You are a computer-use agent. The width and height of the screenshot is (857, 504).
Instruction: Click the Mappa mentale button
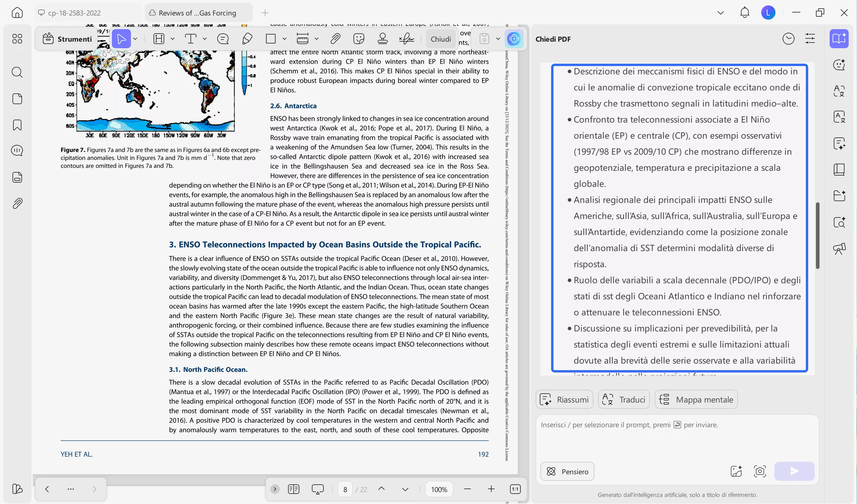point(696,400)
